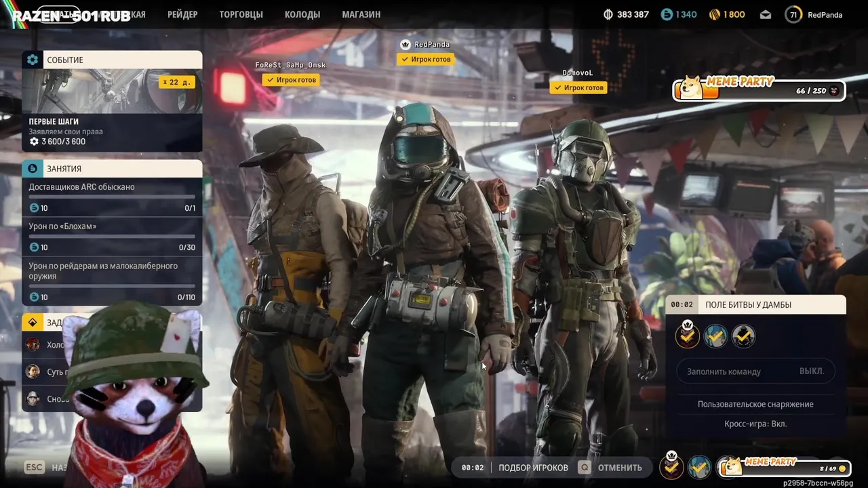
Task: Toggle 'Кросс-игра: Вкл.' setting
Action: 755,424
